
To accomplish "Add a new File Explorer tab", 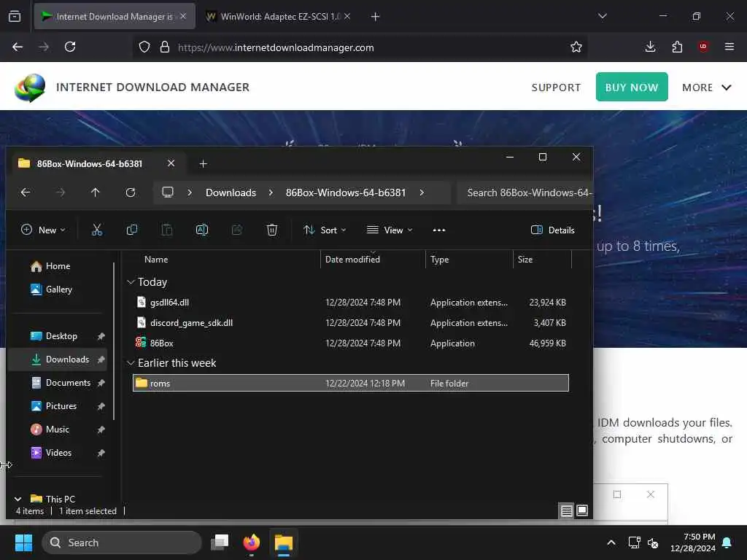I will (x=203, y=164).
